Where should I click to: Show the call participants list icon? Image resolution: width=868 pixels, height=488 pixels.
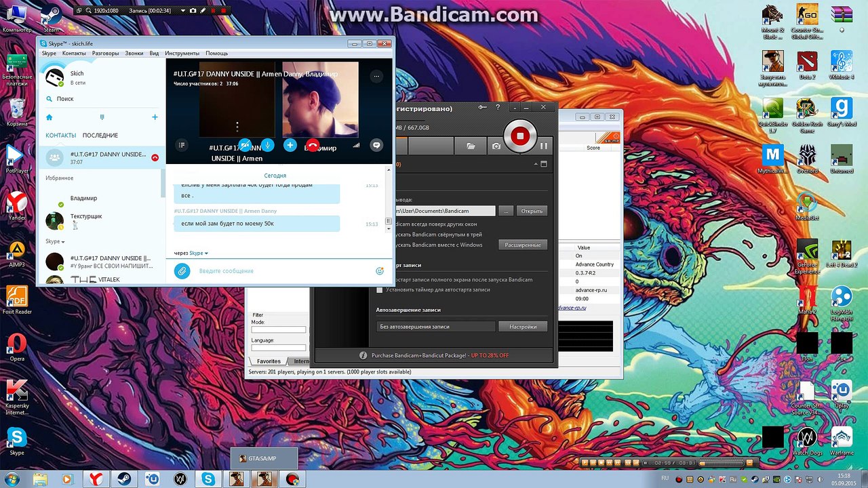coord(181,145)
